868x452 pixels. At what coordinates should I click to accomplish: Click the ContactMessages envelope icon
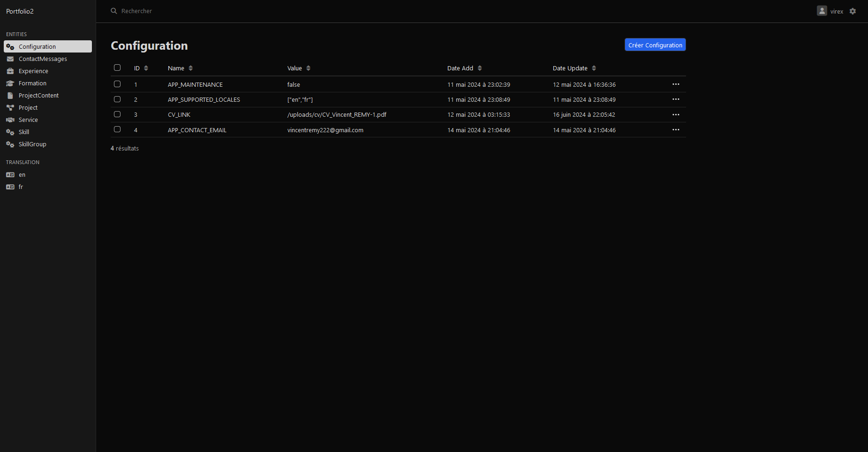10,59
